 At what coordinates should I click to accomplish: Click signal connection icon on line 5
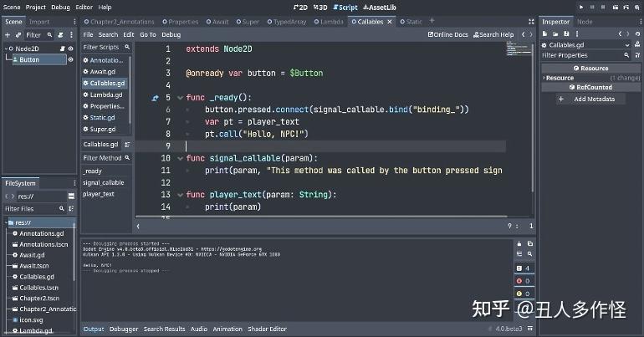point(155,98)
